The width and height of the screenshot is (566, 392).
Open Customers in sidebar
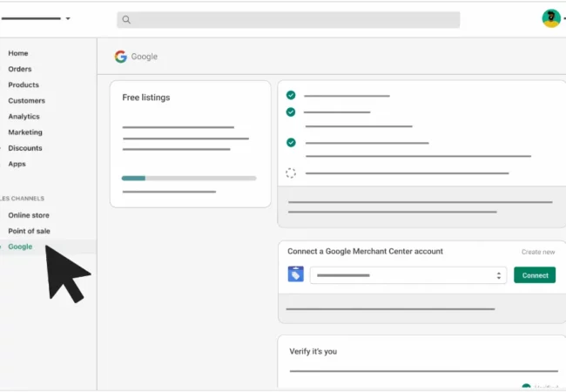[27, 101]
